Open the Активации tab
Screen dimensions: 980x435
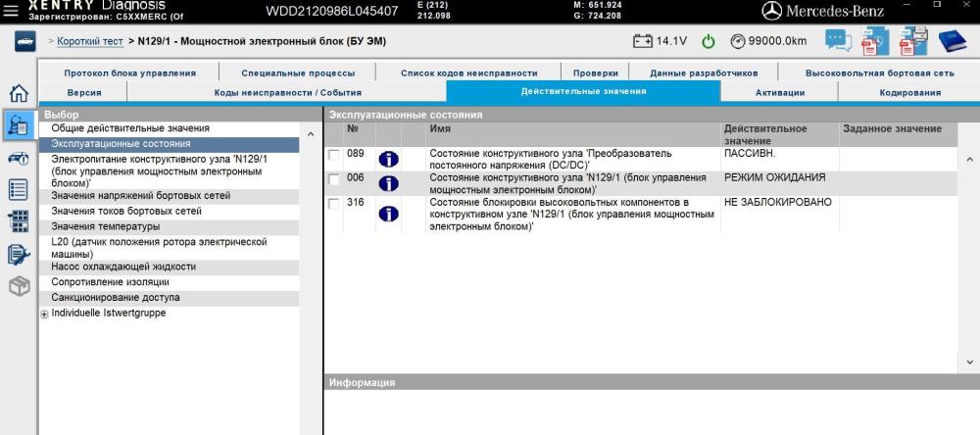(x=779, y=92)
